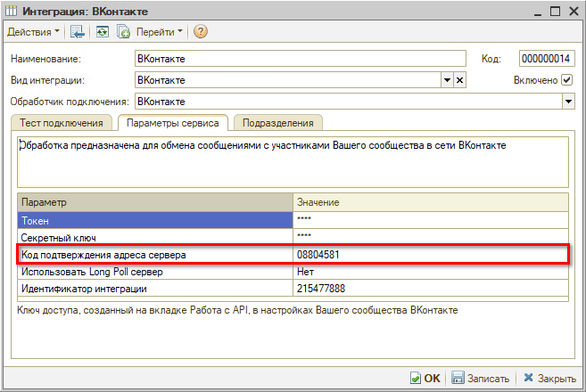Switch to Подразделения tab
Viewport: 586px width, 392px height.
tap(277, 123)
